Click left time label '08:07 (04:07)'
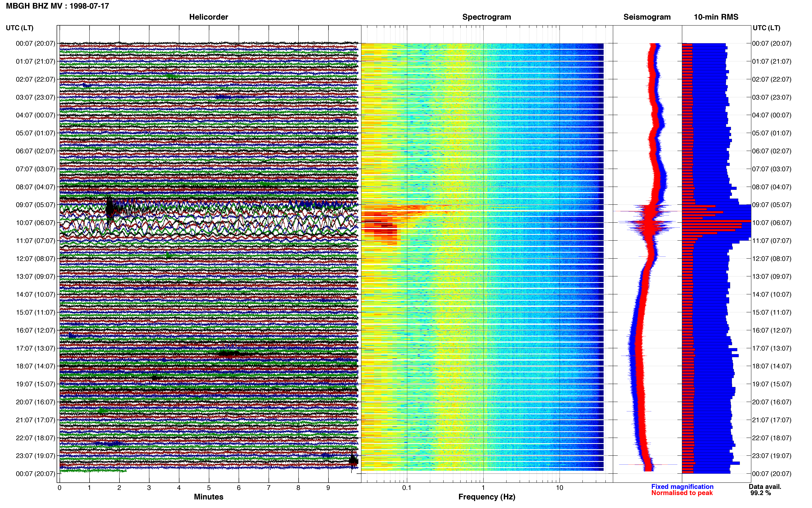812x508 pixels. pyautogui.click(x=35, y=187)
